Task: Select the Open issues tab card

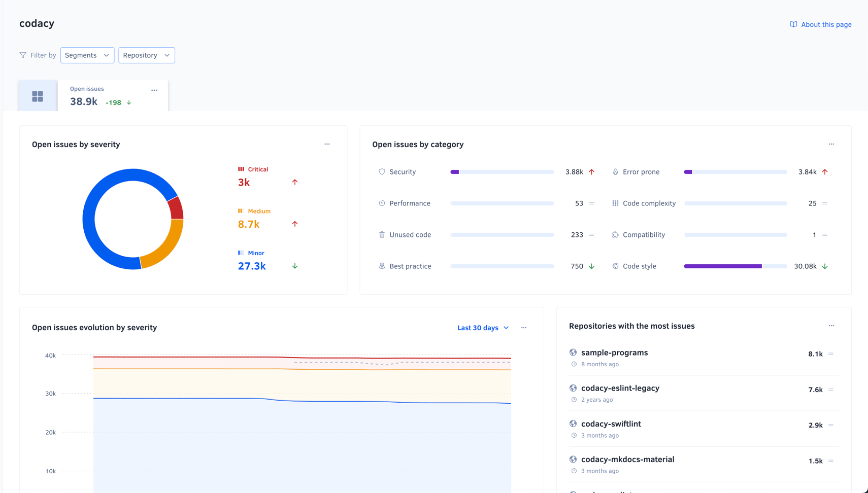Action: point(113,95)
